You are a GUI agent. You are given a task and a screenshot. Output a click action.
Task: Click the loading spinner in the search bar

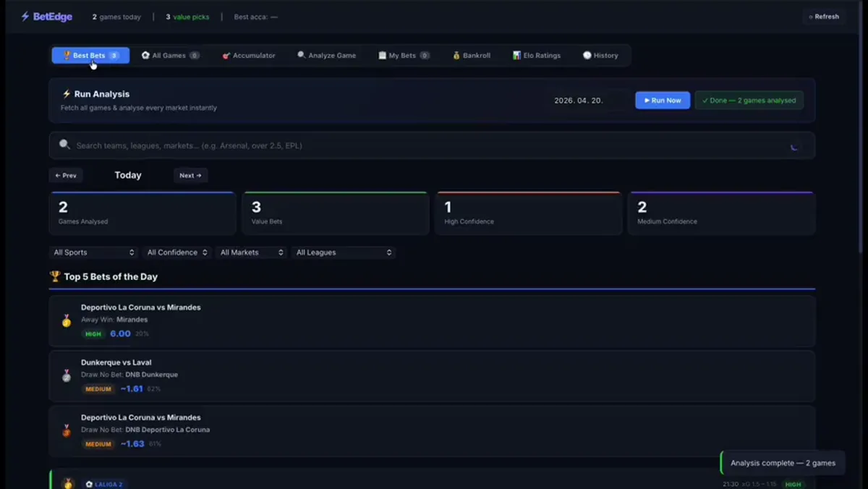[795, 146]
